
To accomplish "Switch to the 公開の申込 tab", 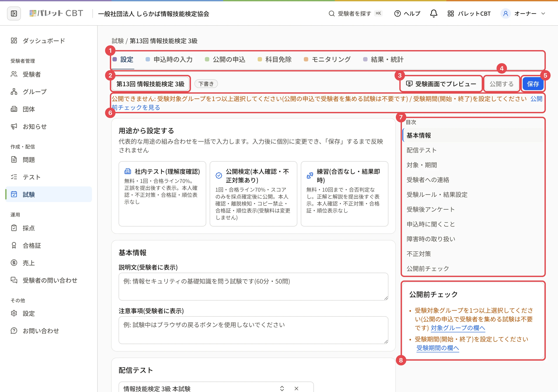I will click(x=225, y=59).
